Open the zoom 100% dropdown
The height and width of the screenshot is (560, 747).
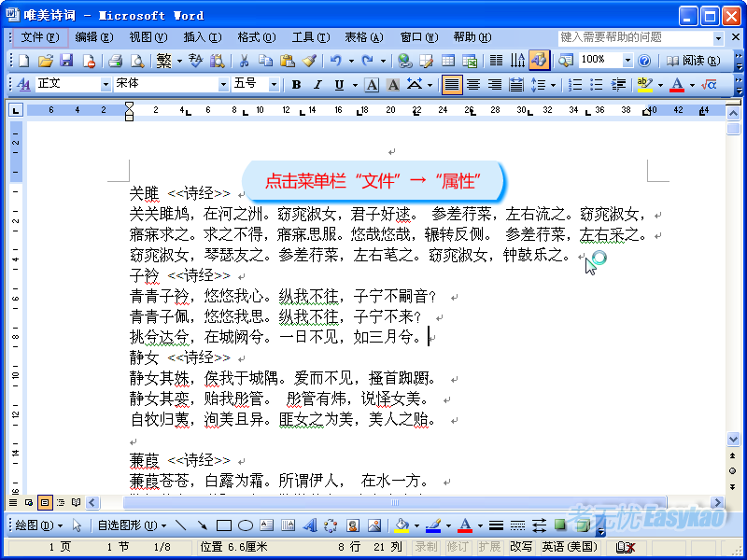pos(627,61)
